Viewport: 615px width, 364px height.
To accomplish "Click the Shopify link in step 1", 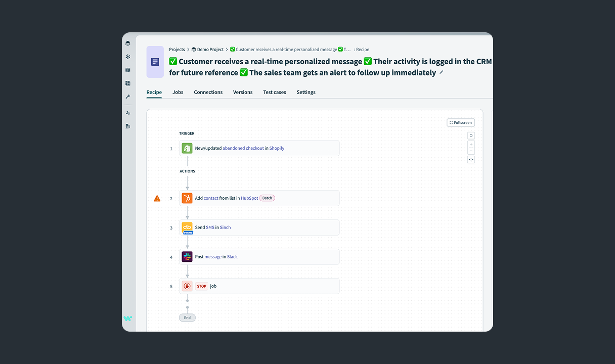I will (x=277, y=148).
